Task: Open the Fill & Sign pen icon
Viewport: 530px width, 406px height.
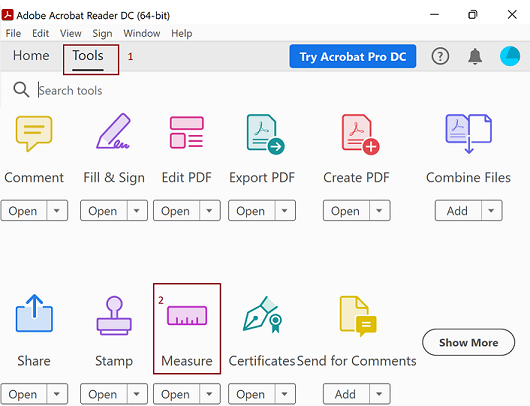Action: [114, 131]
